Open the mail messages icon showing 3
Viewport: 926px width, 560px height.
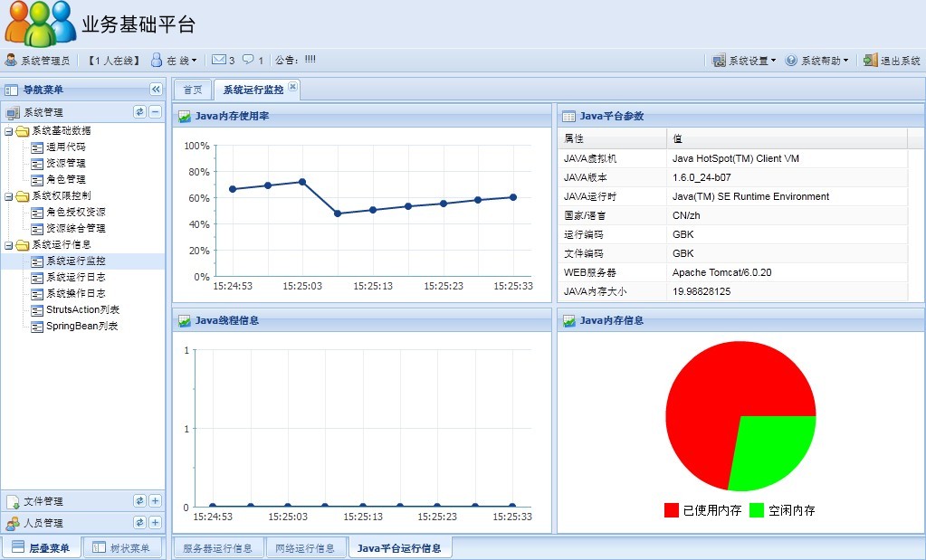tap(219, 60)
